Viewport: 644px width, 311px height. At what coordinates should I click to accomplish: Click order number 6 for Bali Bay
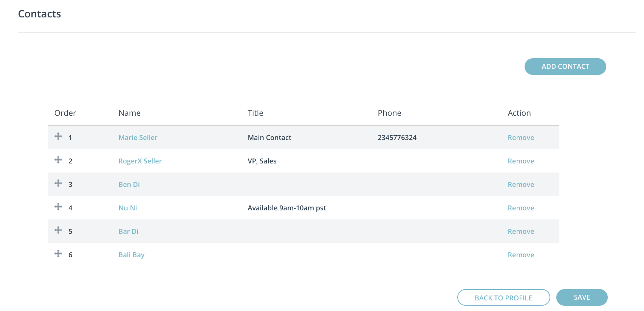[x=70, y=255]
